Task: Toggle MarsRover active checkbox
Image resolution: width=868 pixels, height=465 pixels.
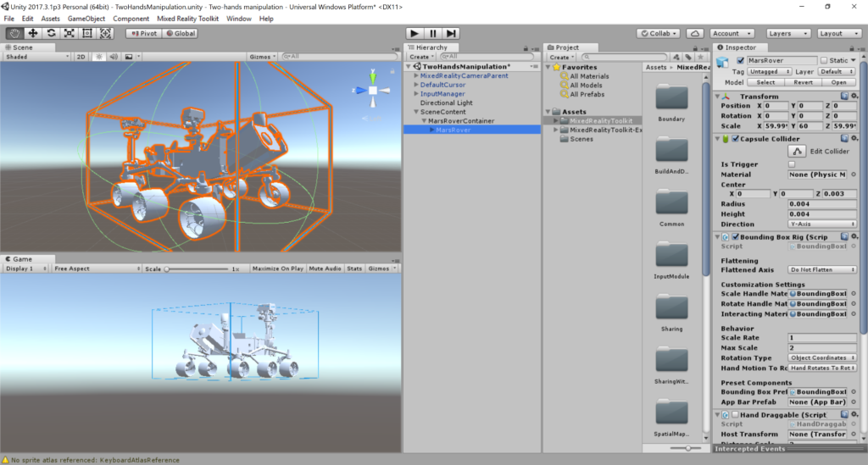Action: click(x=740, y=60)
